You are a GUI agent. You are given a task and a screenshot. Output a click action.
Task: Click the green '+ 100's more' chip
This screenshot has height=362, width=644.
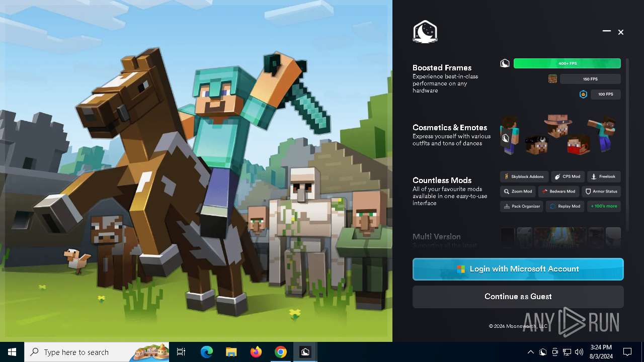click(x=604, y=206)
